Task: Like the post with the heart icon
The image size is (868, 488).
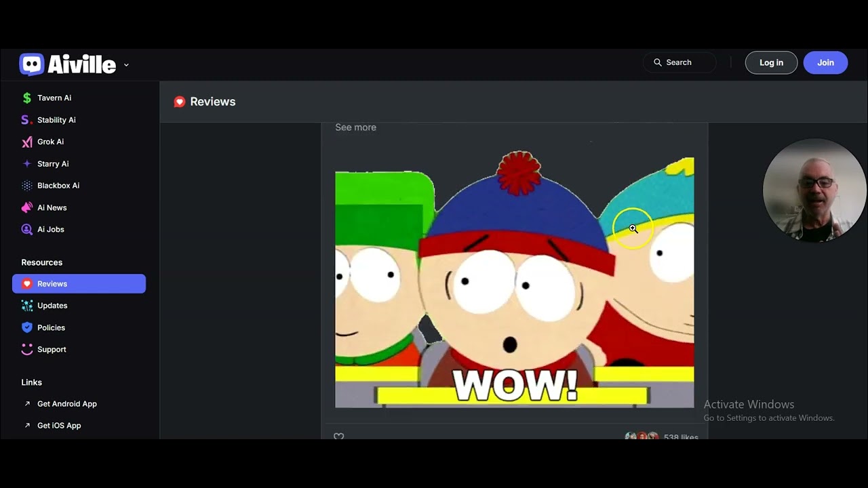Action: 339,436
